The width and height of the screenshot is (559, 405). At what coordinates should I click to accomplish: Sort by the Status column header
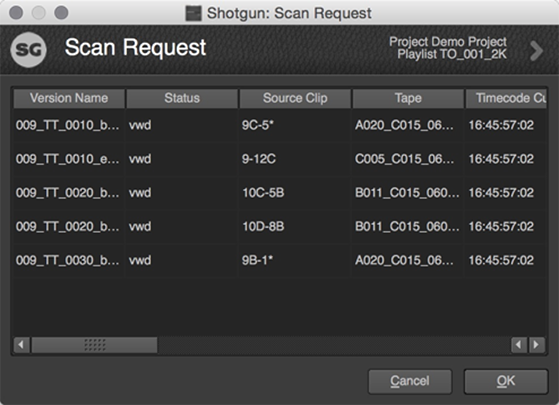pyautogui.click(x=182, y=98)
